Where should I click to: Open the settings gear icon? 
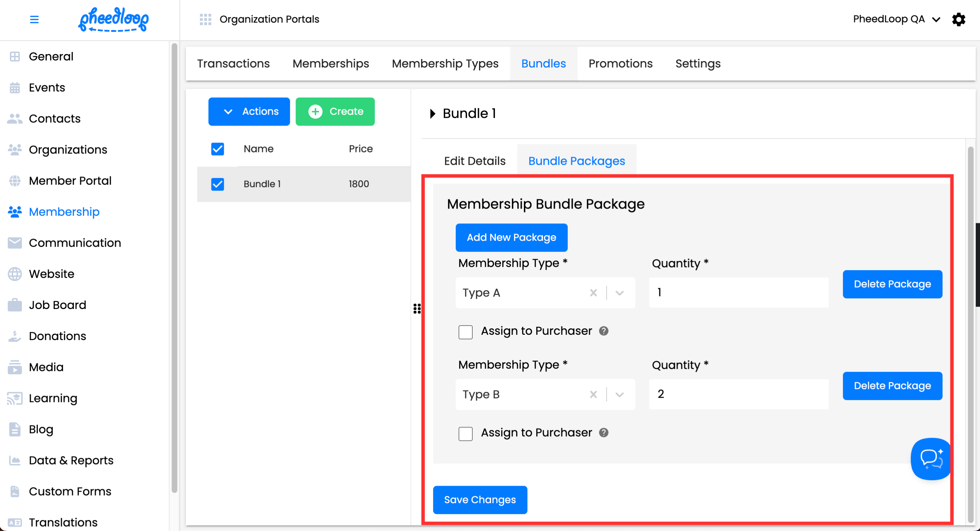[x=958, y=19]
